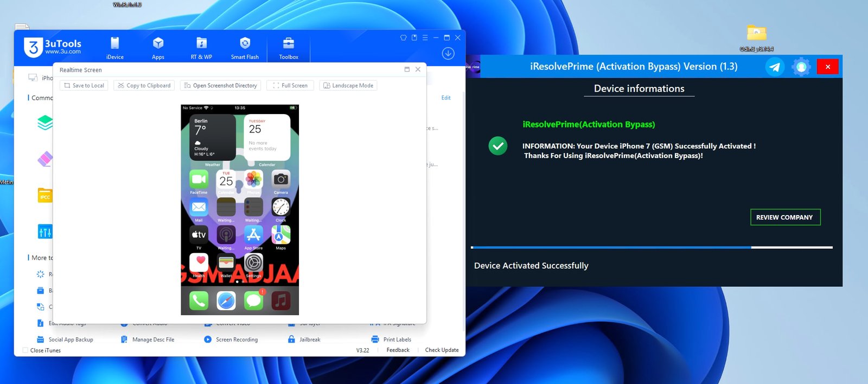This screenshot has height=384, width=868.
Task: Click the pink eraser tool icon
Action: (x=45, y=159)
